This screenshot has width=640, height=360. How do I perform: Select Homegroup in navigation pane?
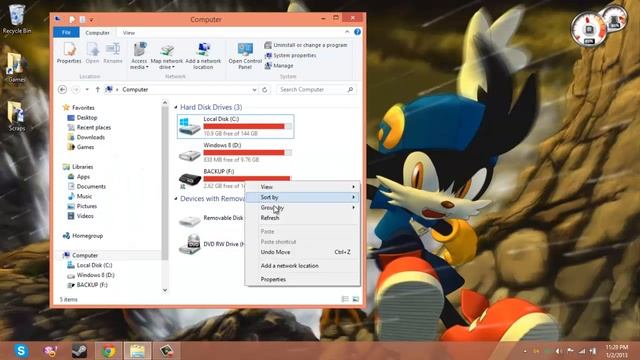tap(83, 236)
